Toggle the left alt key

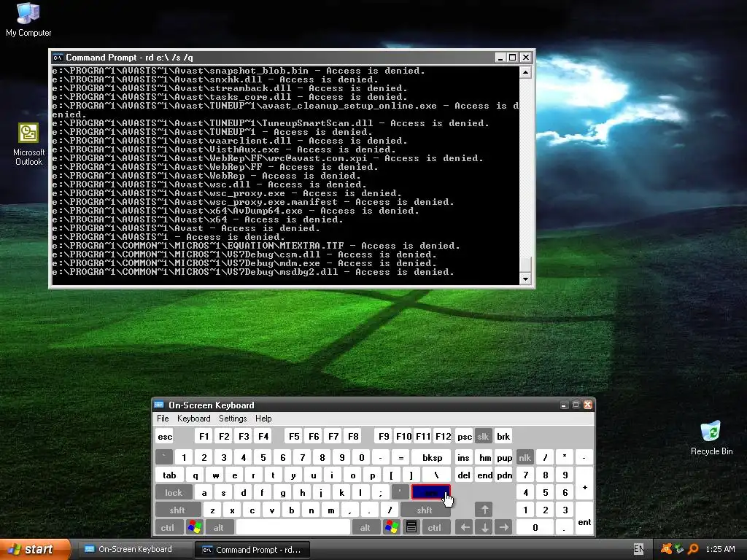(x=219, y=527)
